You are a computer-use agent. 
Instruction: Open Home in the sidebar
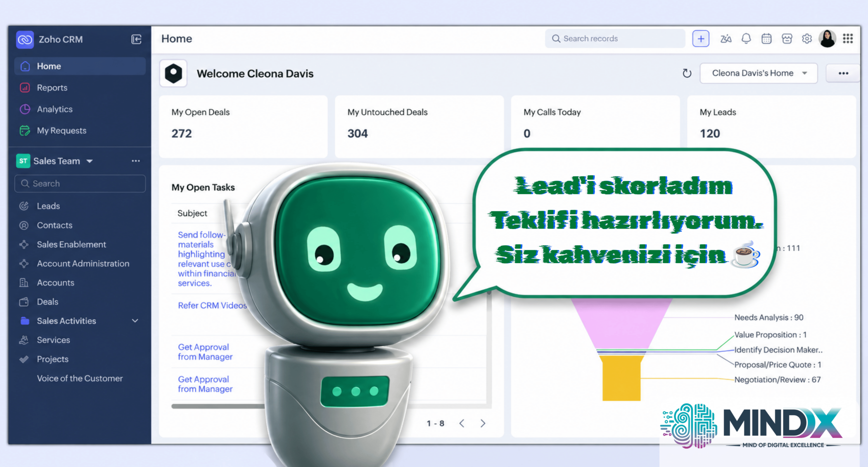(x=80, y=66)
